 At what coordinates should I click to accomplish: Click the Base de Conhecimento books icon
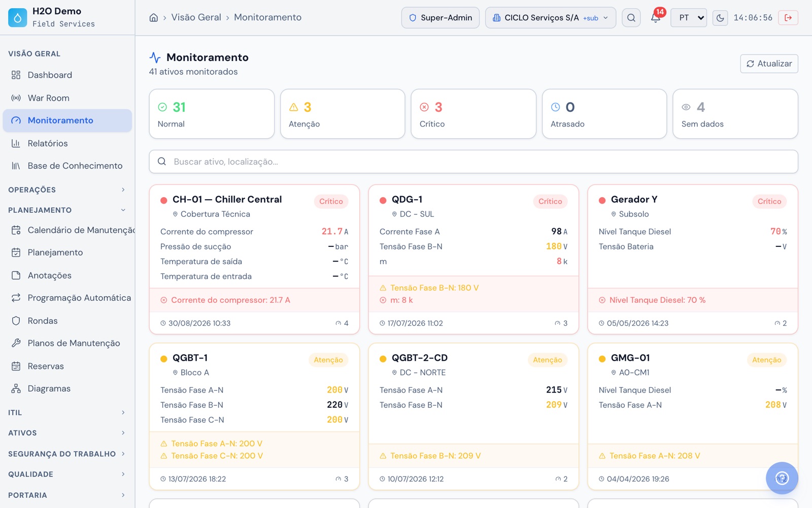coord(16,166)
